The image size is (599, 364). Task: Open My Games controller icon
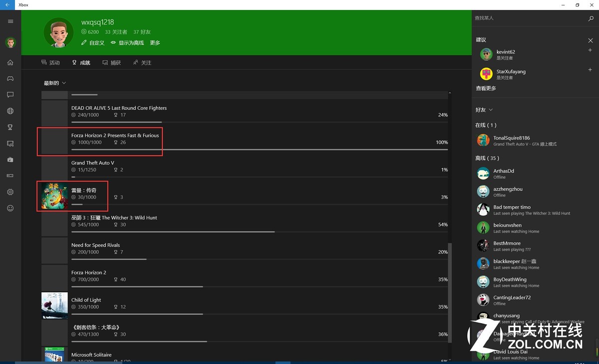point(10,79)
